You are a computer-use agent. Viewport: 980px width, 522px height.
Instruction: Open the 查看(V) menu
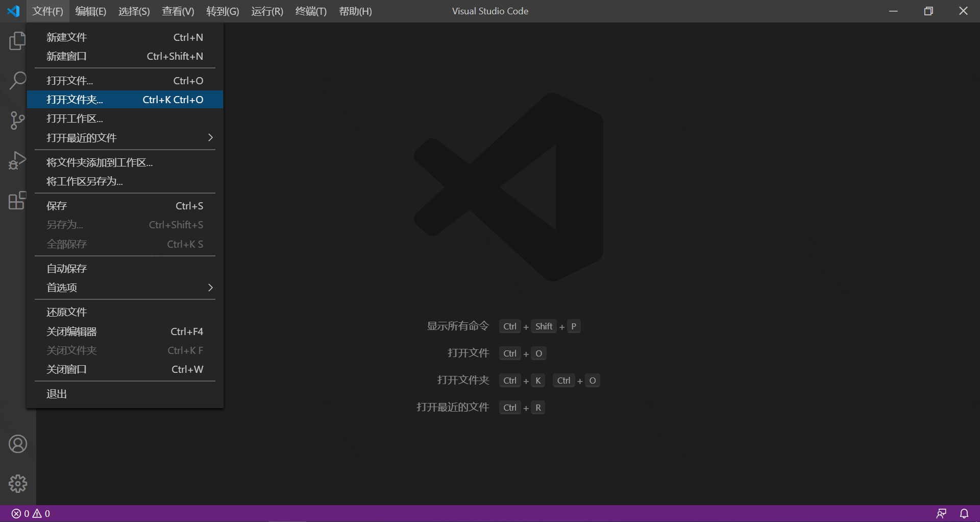(178, 11)
